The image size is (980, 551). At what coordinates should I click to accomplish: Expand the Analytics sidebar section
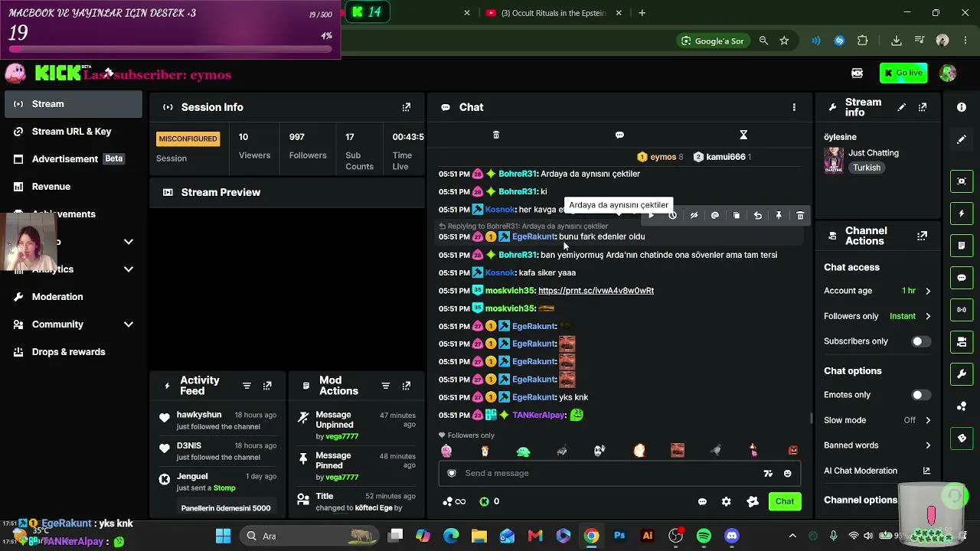(129, 269)
